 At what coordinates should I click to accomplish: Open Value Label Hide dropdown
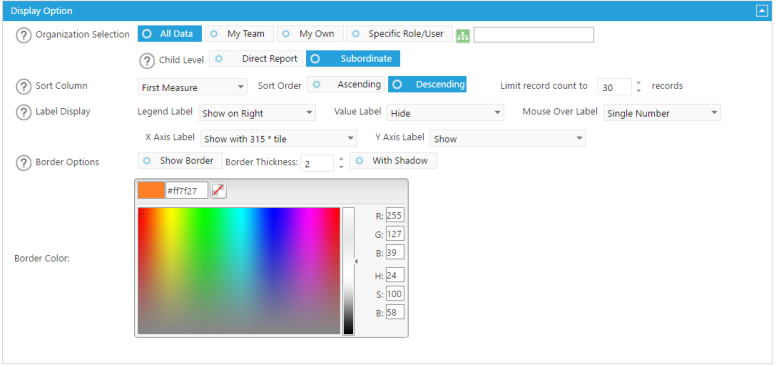(x=445, y=113)
